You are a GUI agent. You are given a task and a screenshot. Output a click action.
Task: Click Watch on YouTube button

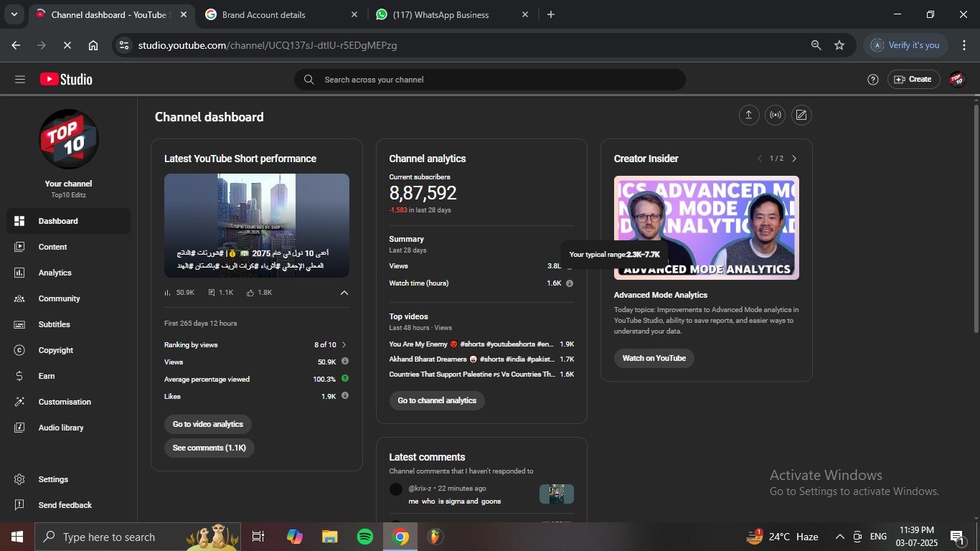pyautogui.click(x=654, y=358)
